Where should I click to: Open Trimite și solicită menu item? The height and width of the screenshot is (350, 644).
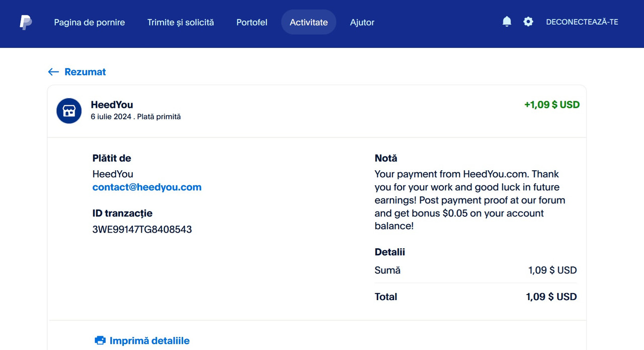[181, 22]
